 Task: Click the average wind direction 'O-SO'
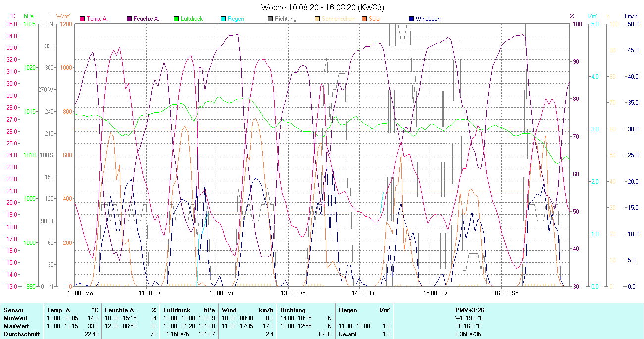point(325,334)
